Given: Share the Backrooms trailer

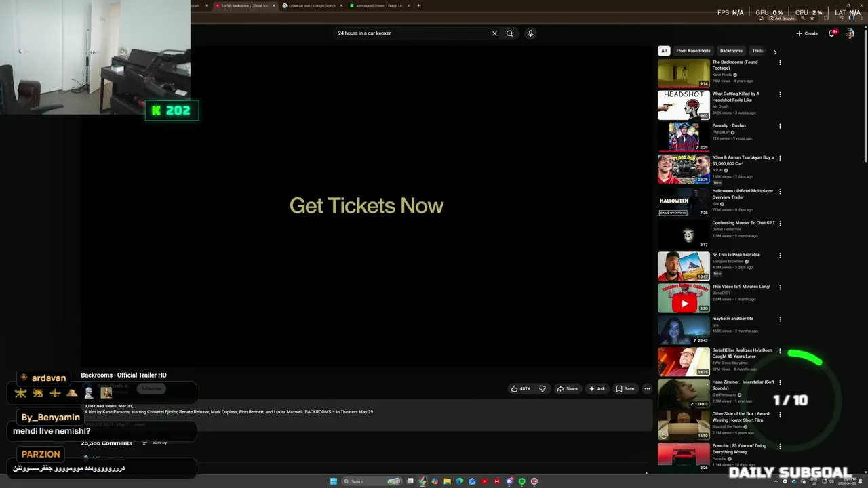Looking at the screenshot, I should tap(567, 388).
